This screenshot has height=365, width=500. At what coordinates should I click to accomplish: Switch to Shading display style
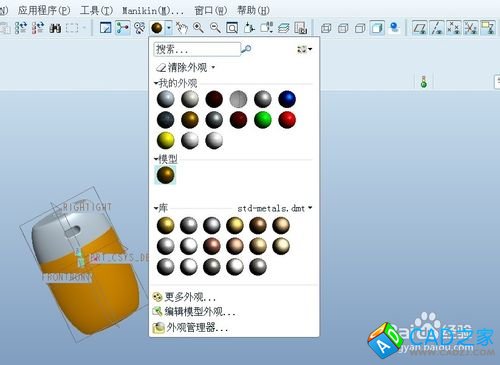tap(377, 28)
